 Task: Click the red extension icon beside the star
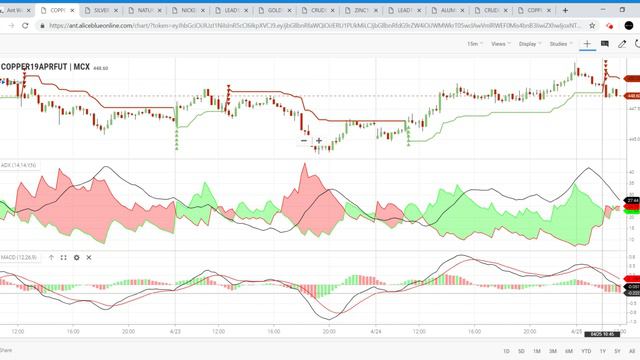point(609,26)
